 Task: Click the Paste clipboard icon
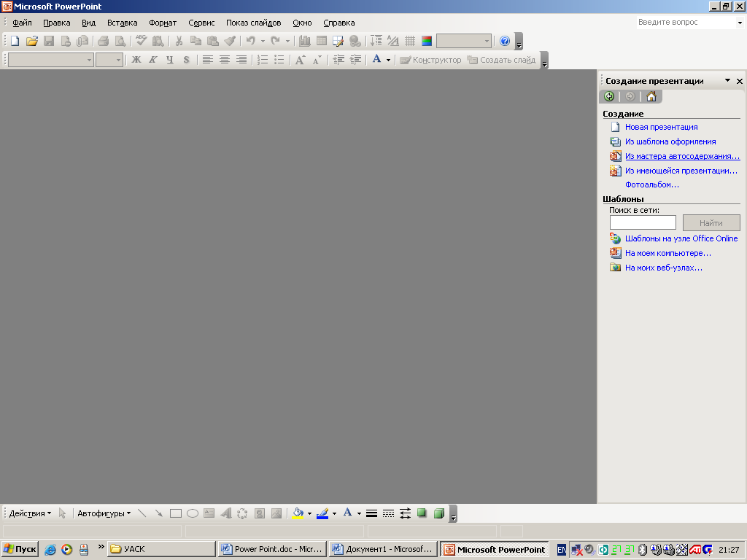212,41
